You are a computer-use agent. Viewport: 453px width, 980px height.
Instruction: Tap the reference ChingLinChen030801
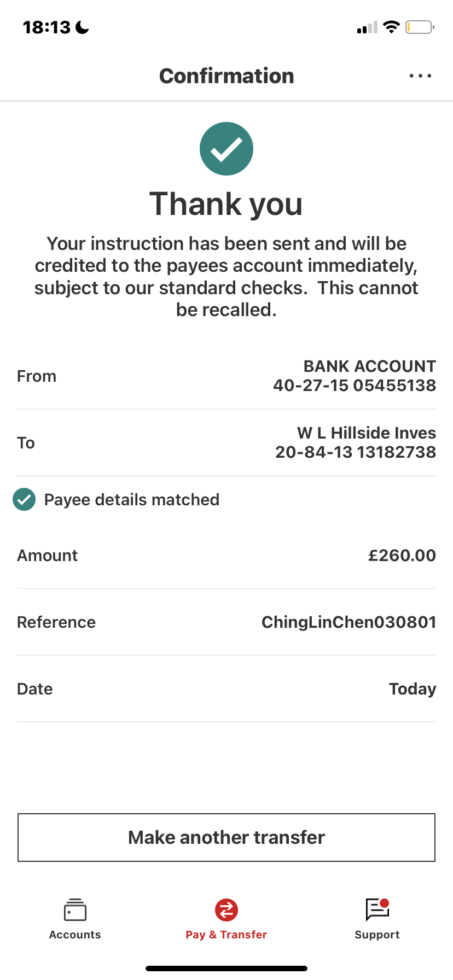tap(349, 622)
